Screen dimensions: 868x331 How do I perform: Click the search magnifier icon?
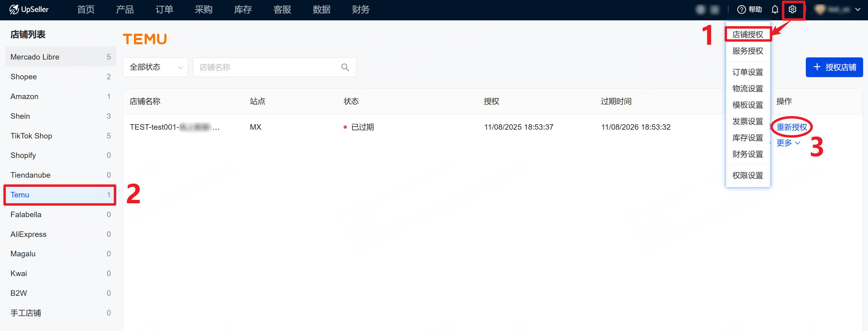(x=345, y=67)
